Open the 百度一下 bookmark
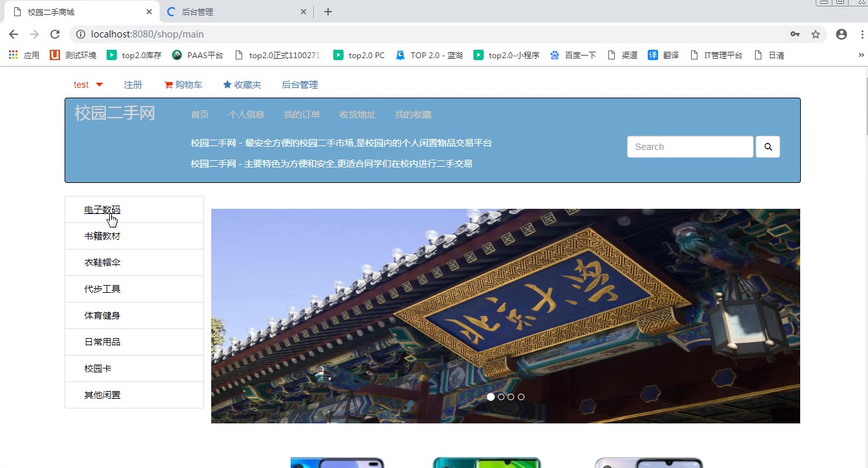This screenshot has height=468, width=868. tap(573, 55)
